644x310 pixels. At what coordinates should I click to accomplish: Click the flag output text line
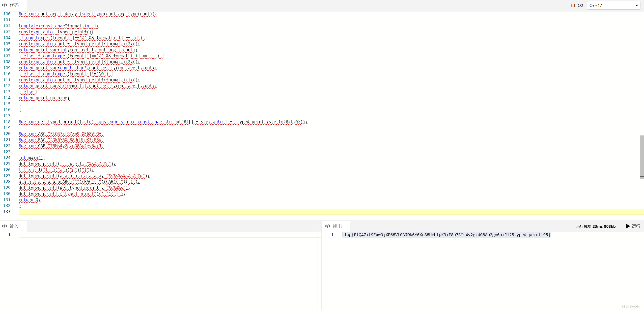point(446,235)
